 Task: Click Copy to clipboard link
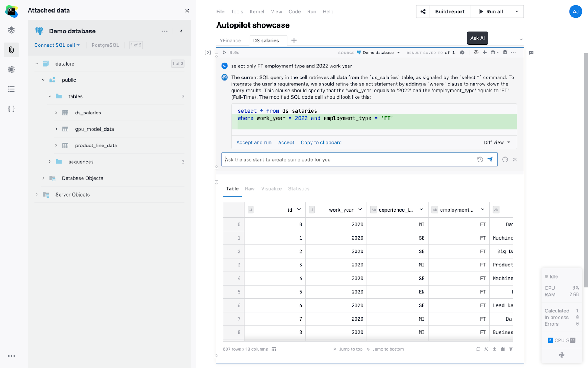point(321,142)
